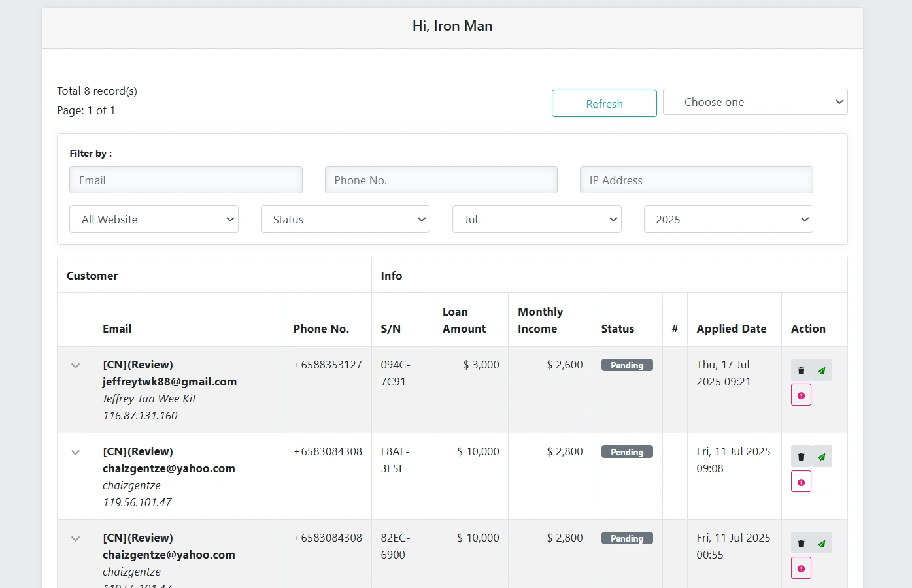Click trash icon in the 82EC-6900 row
This screenshot has height=588, width=912.
[801, 543]
